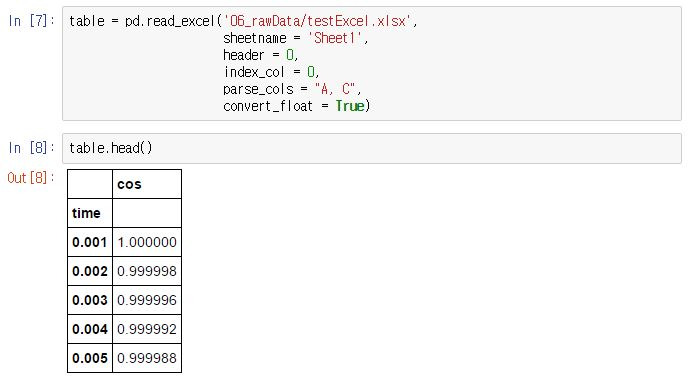Click the In [8] table.head() cell

(372, 148)
